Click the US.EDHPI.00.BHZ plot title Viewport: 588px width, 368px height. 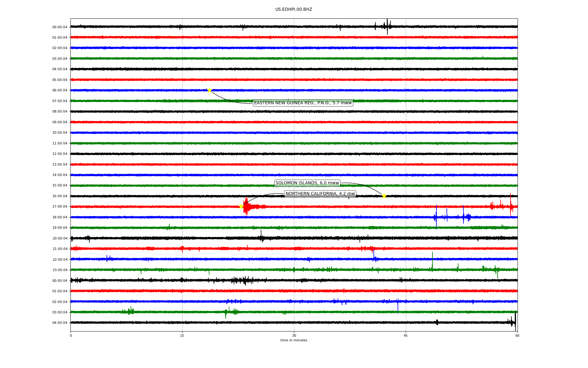(293, 10)
